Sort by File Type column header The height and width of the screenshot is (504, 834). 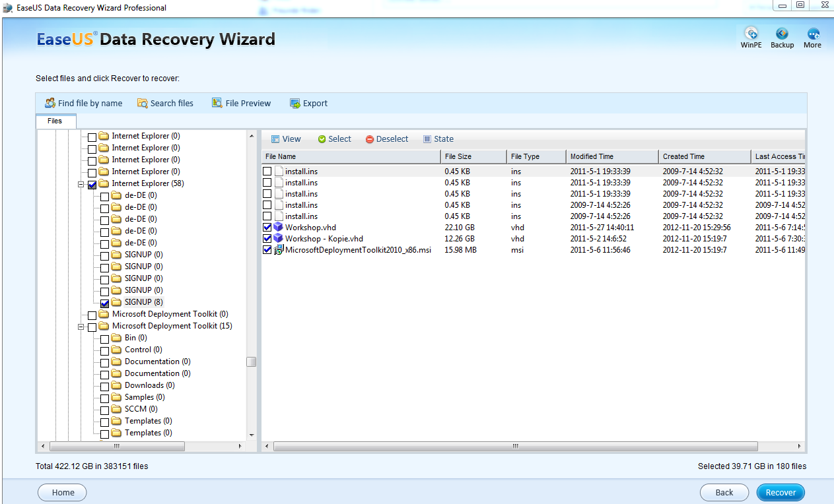pyautogui.click(x=536, y=156)
